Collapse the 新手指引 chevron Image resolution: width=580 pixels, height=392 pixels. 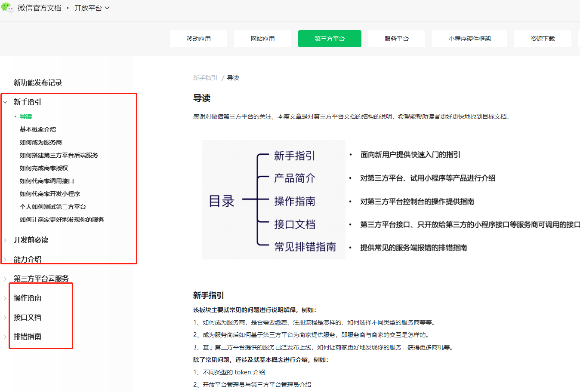tap(5, 102)
